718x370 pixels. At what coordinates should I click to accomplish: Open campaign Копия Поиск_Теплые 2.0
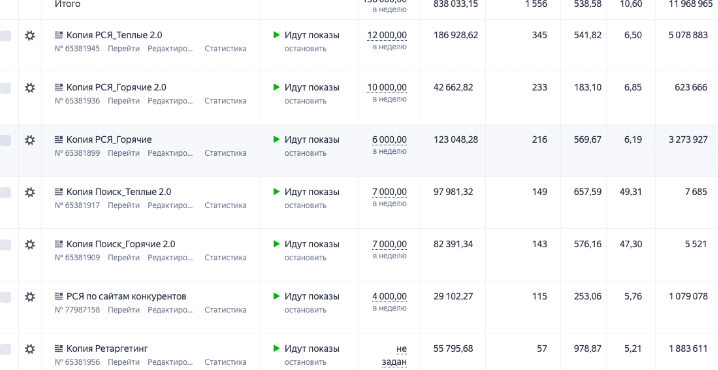(119, 192)
